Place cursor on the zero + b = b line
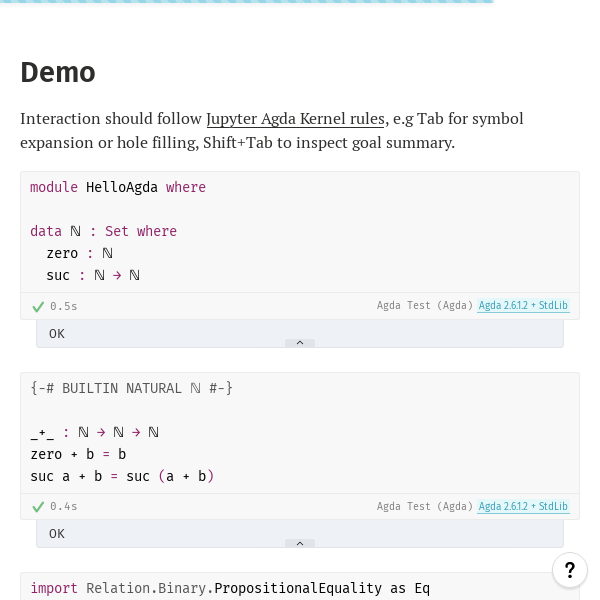 tap(78, 455)
